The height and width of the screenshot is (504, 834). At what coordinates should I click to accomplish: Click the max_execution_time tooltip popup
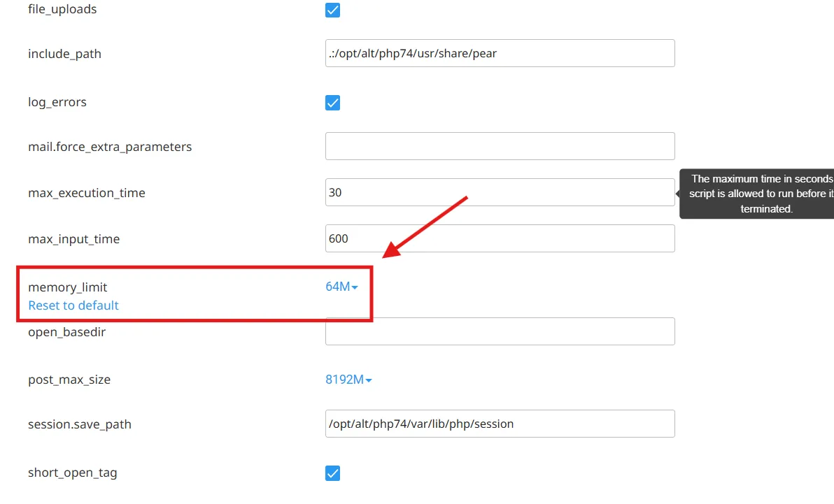(759, 194)
